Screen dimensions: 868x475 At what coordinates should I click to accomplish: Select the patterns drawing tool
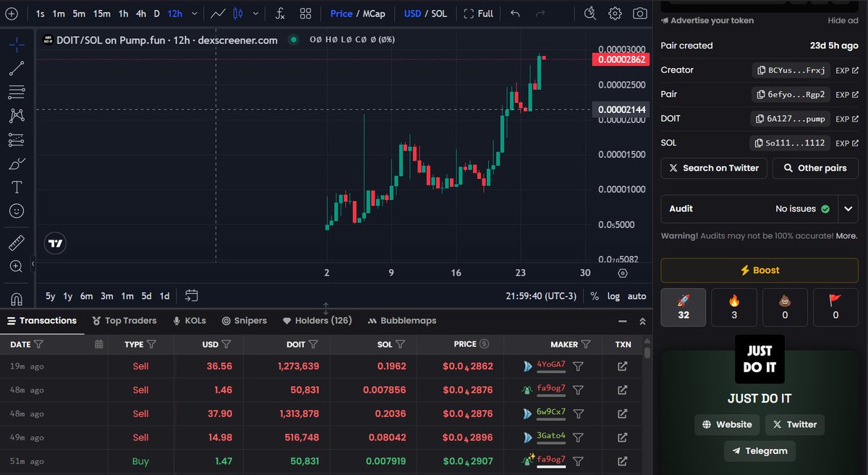click(x=17, y=115)
